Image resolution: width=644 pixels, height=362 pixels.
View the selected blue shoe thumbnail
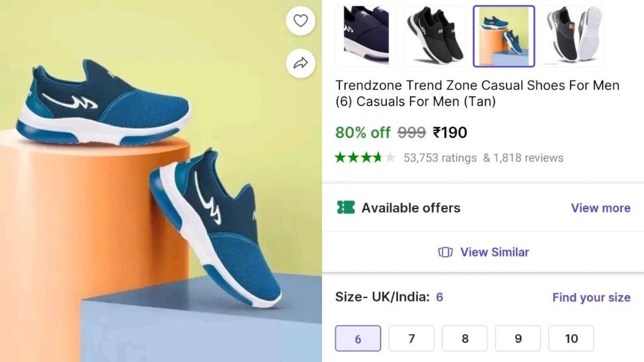[x=504, y=35]
